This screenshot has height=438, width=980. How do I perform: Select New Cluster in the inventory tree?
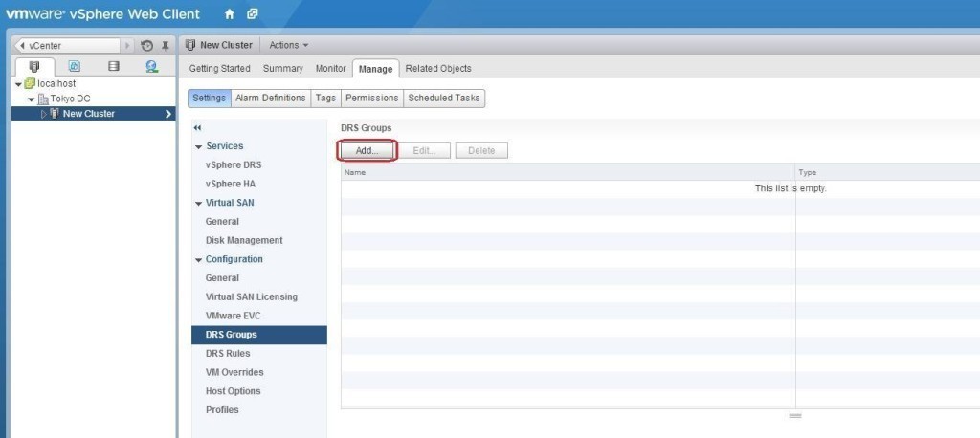click(x=89, y=114)
